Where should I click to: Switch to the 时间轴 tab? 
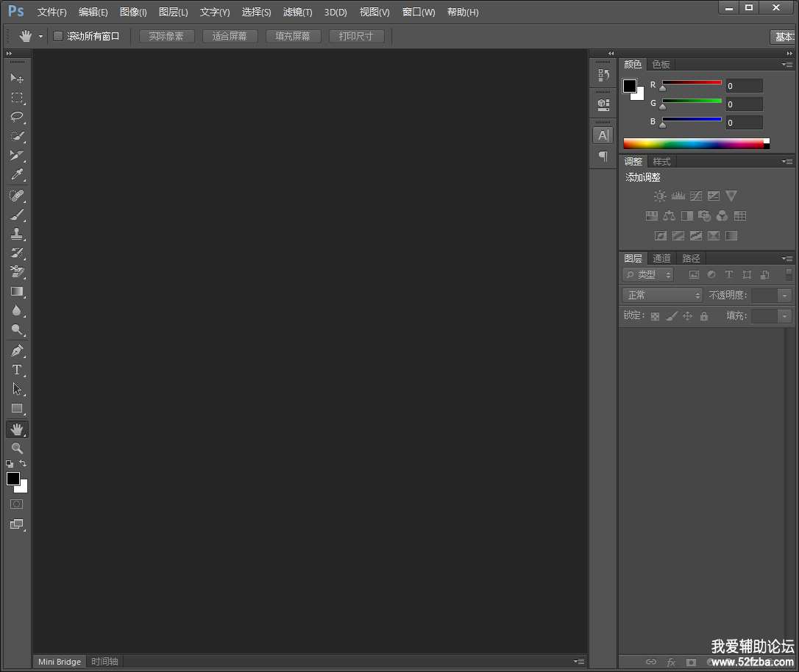pos(104,661)
